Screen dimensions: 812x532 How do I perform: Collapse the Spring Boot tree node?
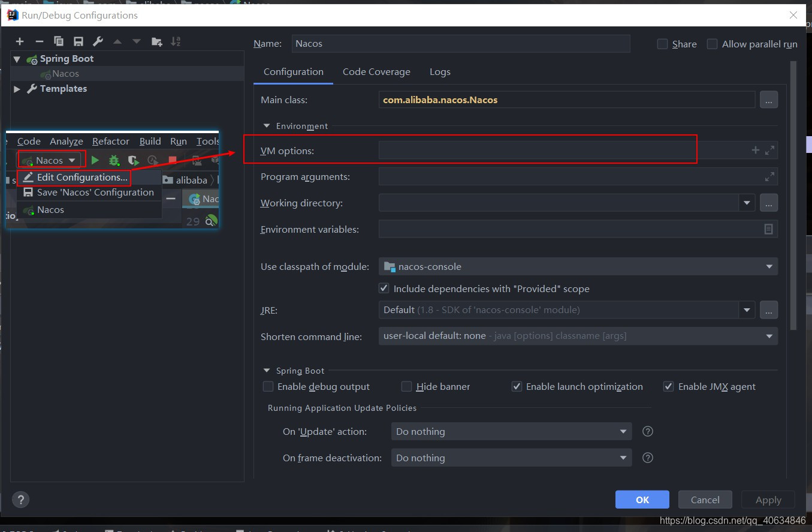(17, 59)
